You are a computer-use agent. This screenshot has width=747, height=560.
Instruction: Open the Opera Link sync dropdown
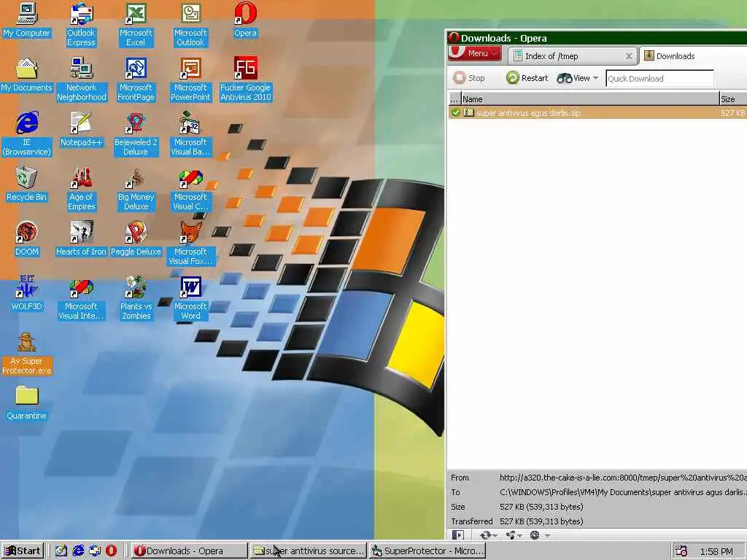[488, 535]
